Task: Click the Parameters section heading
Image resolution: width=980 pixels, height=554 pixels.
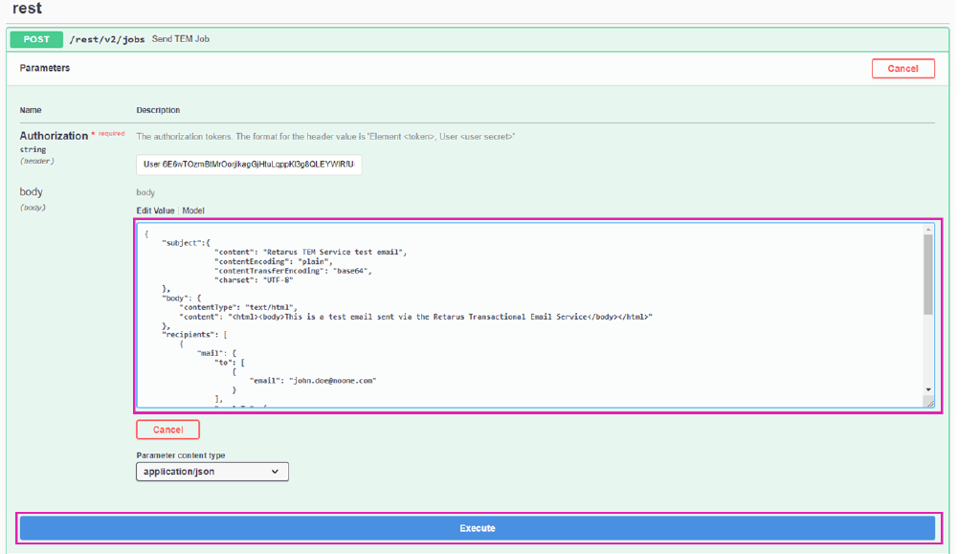Action: coord(45,68)
